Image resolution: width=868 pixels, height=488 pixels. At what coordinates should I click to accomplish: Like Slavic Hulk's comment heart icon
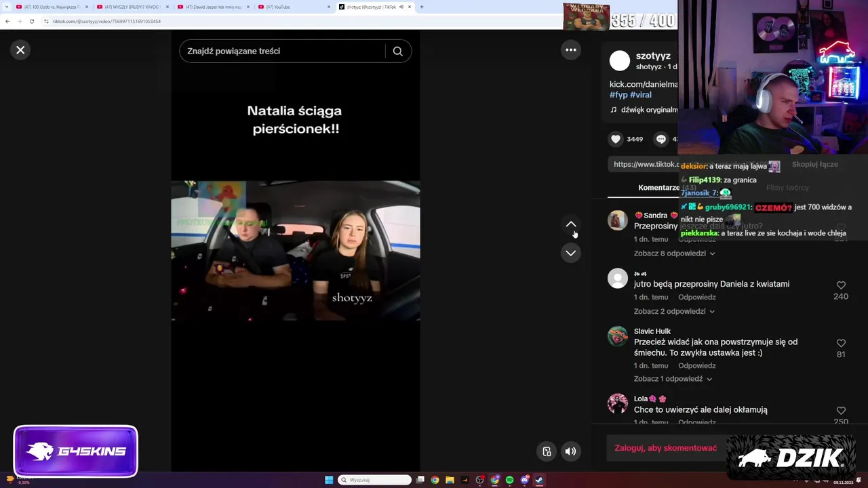(841, 343)
